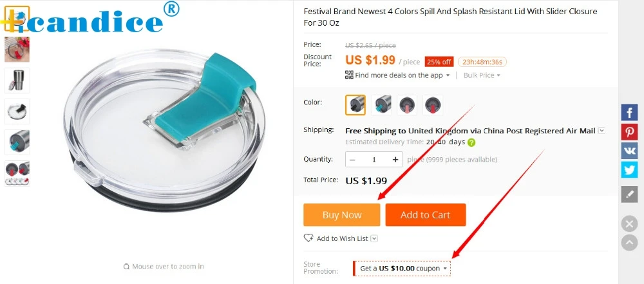Expand the Bulk Price dropdown
The image size is (644, 284).
482,75
